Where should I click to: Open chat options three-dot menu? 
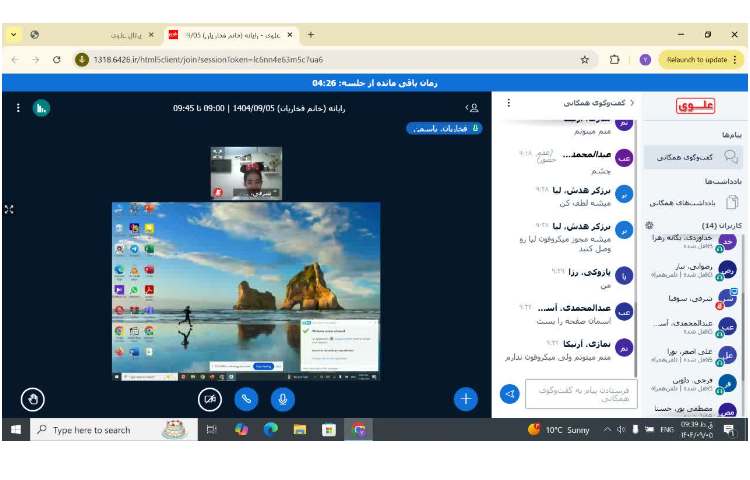point(508,103)
